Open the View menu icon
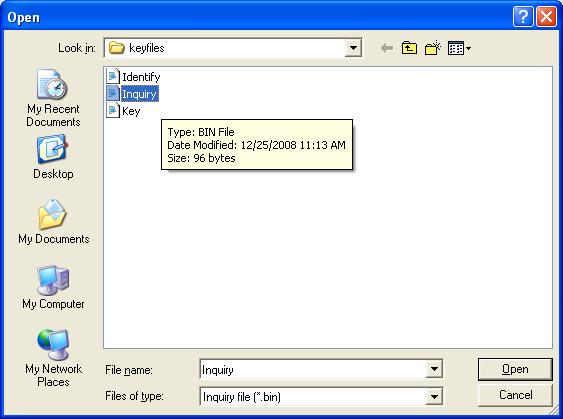The image size is (563, 419). tap(460, 48)
